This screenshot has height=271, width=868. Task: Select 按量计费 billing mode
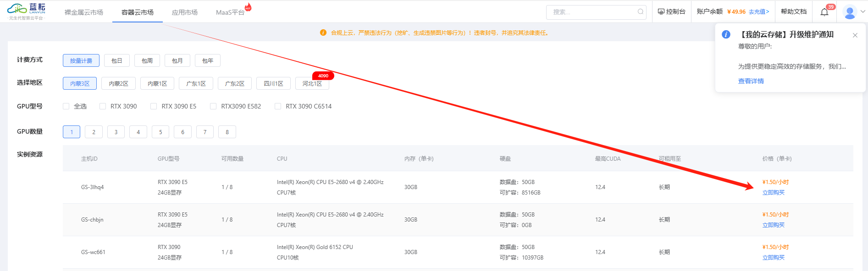(x=81, y=60)
